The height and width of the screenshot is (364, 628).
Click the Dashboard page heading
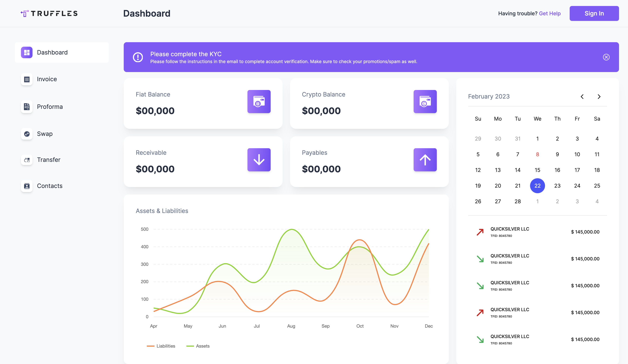(x=147, y=13)
